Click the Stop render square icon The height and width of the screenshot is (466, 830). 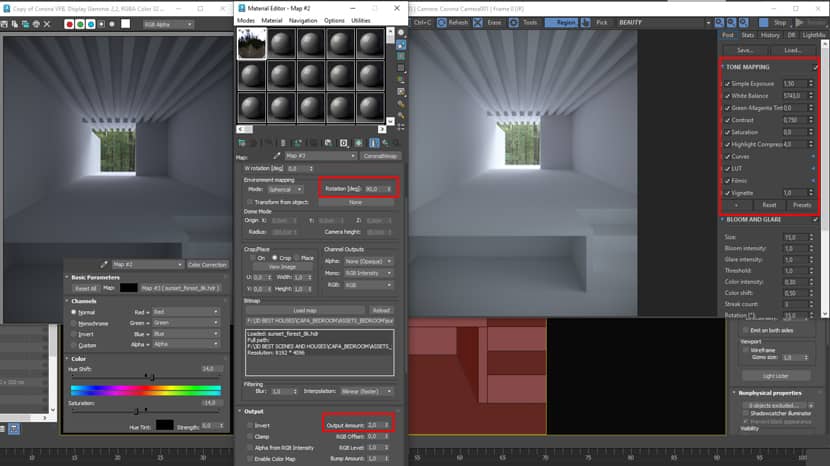coord(763,23)
